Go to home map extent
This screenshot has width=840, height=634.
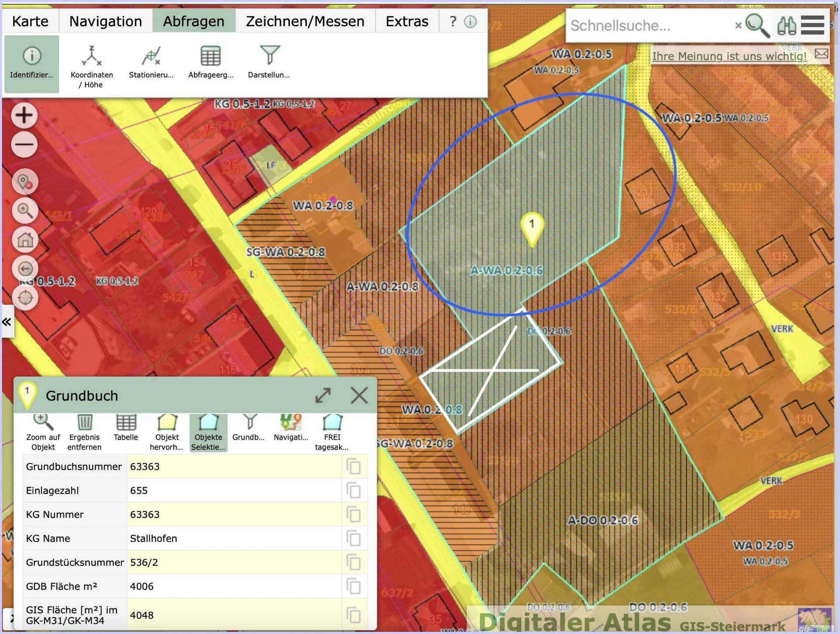pos(25,240)
